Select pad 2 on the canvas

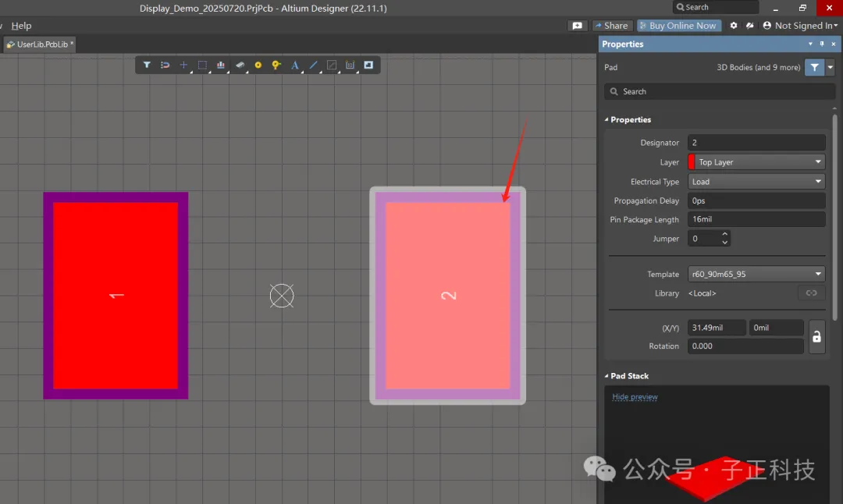click(x=448, y=296)
